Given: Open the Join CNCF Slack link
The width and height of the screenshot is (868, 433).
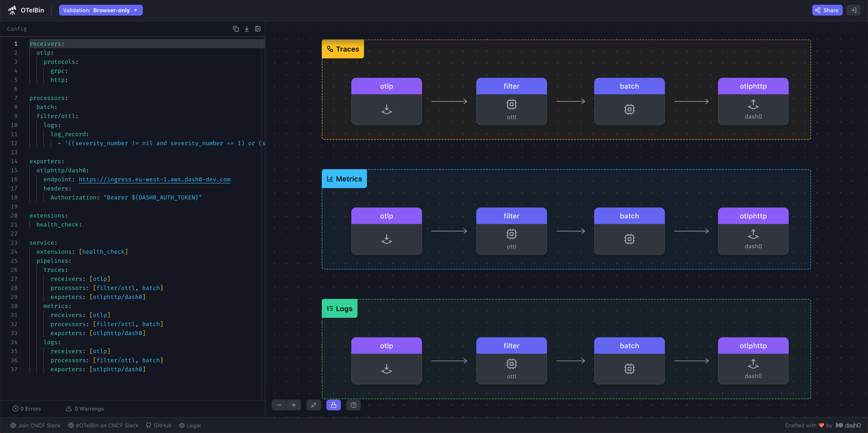Looking at the screenshot, I should [x=35, y=425].
